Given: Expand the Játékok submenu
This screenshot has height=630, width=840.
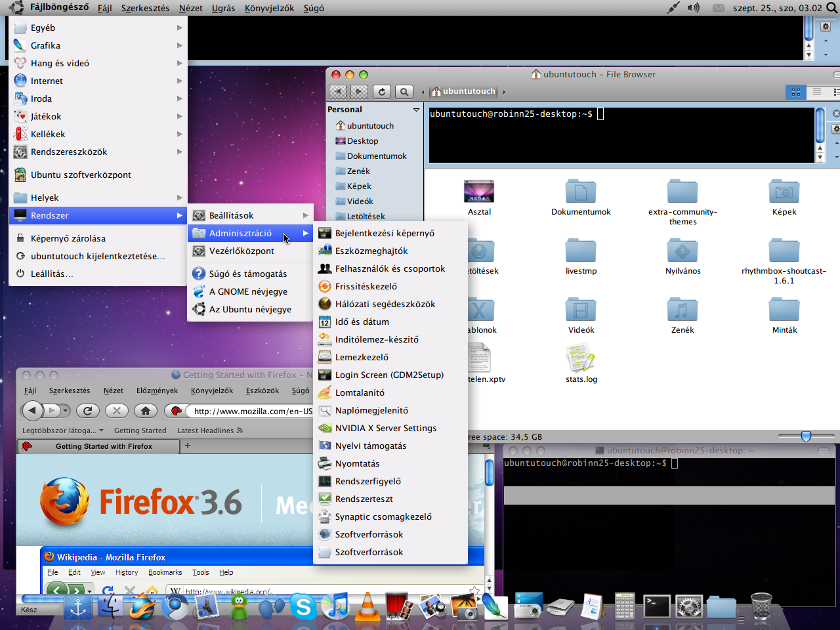Looking at the screenshot, I should point(98,116).
